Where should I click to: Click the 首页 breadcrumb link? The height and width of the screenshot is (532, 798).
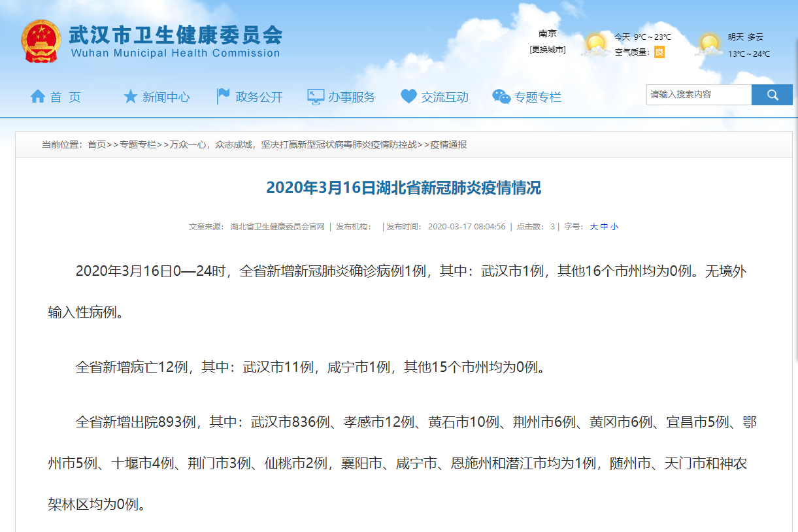click(x=97, y=145)
